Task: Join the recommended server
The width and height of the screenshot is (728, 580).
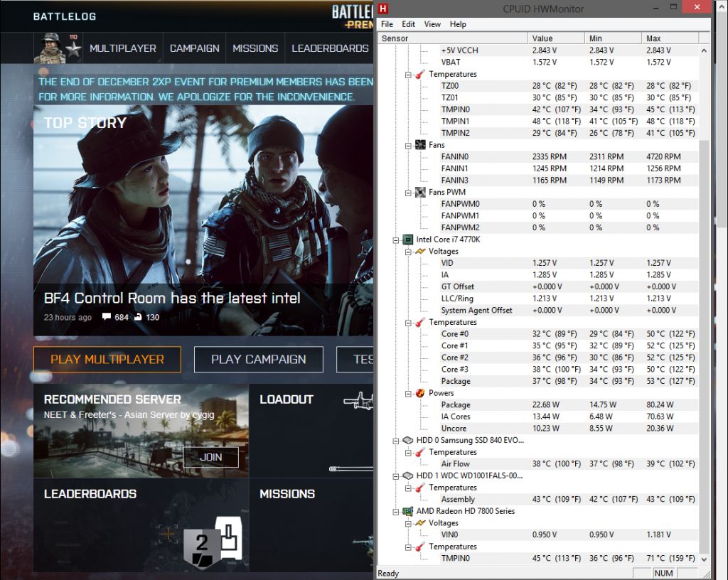Action: [x=210, y=457]
